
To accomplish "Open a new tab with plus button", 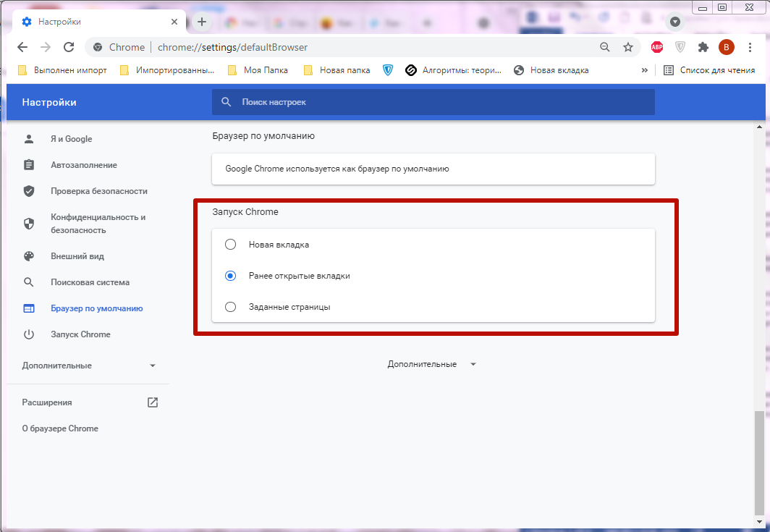I will (x=202, y=22).
